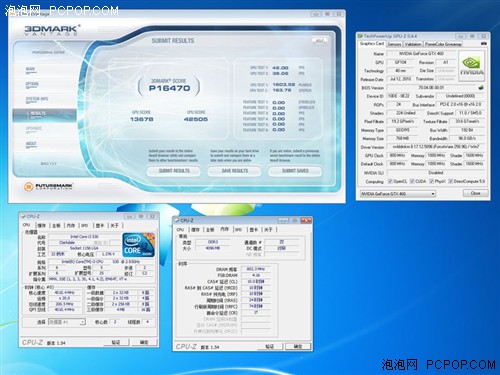
Task: Click 验证 button in right CPU-Z window
Action: point(270,347)
